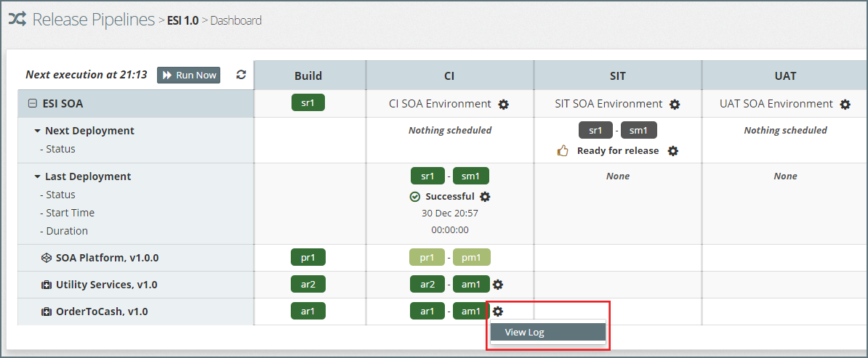Open ESI 1.0 breadcrumb link
The height and width of the screenshot is (358, 868).
pyautogui.click(x=182, y=20)
